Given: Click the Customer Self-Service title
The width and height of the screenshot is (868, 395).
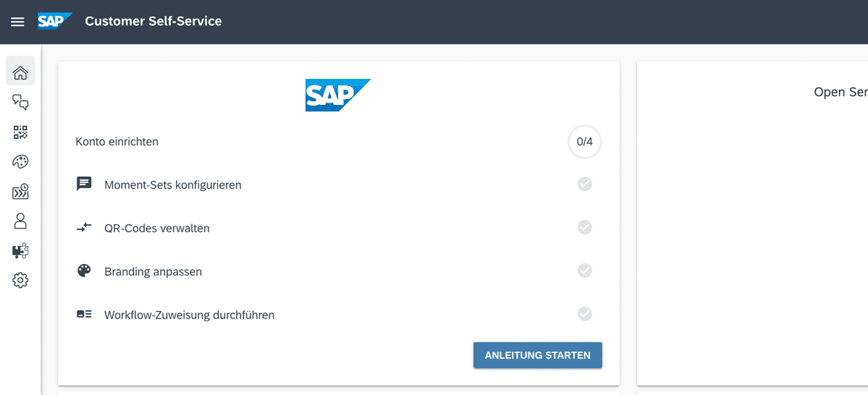Looking at the screenshot, I should pos(153,22).
